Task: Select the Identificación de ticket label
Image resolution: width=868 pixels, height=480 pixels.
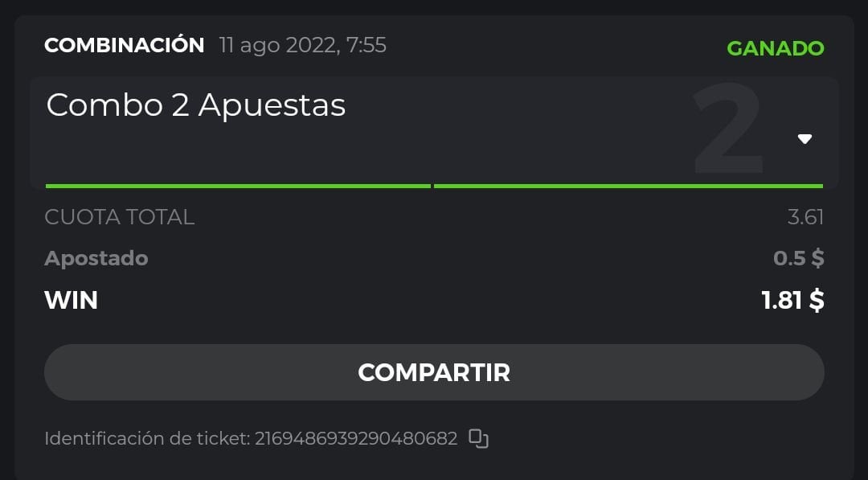Action: pyautogui.click(x=148, y=438)
